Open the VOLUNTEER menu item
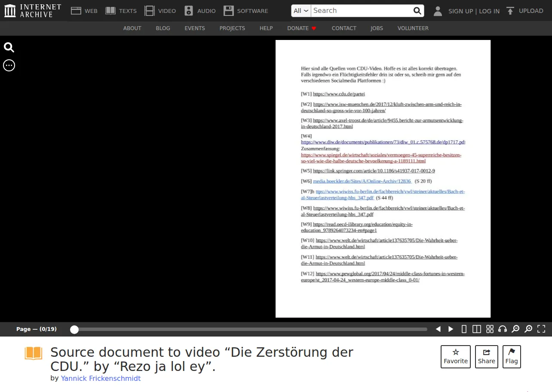Screen dimensions: 552x392 (x=413, y=28)
